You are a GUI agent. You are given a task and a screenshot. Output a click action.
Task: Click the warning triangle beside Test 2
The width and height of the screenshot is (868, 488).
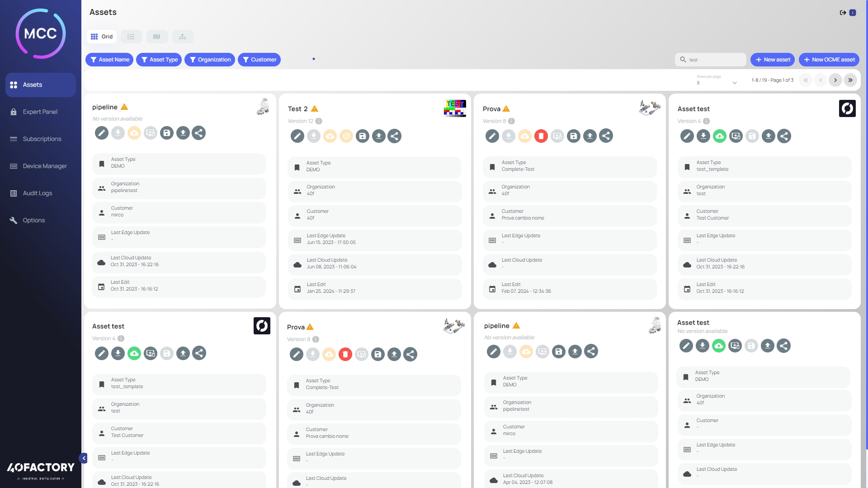click(315, 109)
